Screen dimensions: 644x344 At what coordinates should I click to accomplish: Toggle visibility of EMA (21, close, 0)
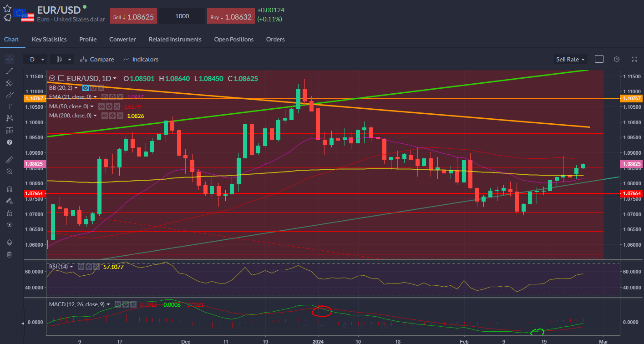[x=105, y=97]
